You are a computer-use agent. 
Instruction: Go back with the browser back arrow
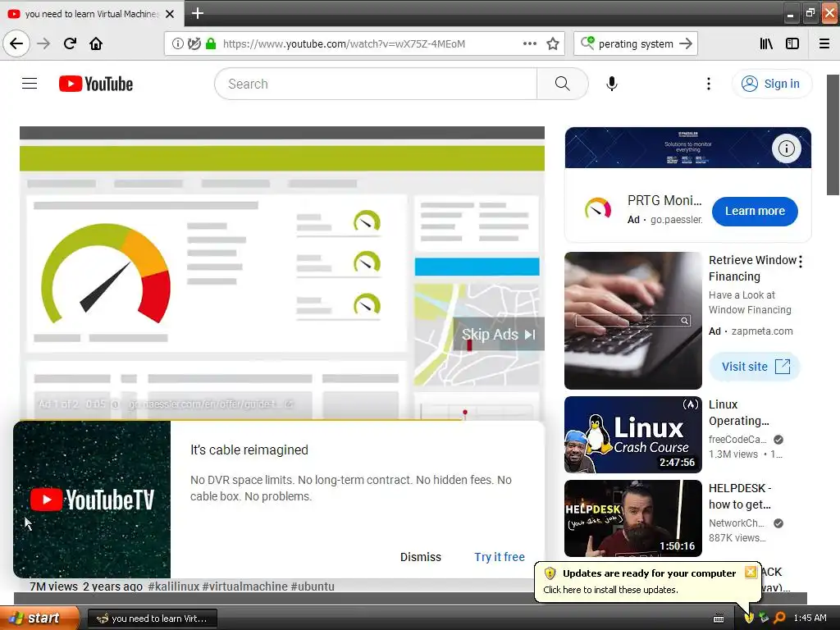tap(16, 43)
